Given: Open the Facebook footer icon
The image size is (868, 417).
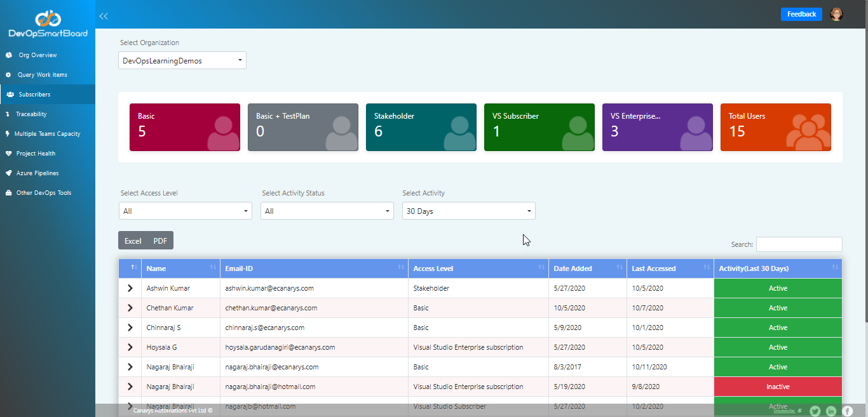Looking at the screenshot, I should click(847, 411).
